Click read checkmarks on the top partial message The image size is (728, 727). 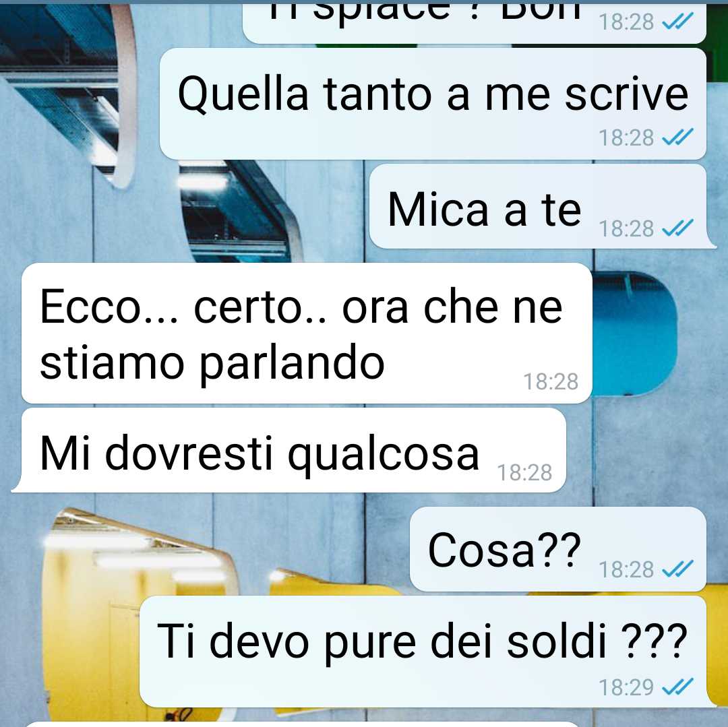[678, 22]
